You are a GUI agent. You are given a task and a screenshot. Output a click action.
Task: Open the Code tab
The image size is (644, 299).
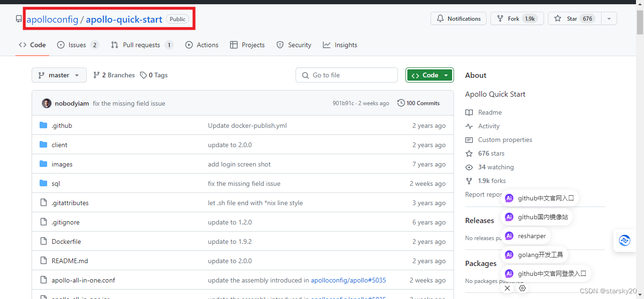pyautogui.click(x=32, y=45)
